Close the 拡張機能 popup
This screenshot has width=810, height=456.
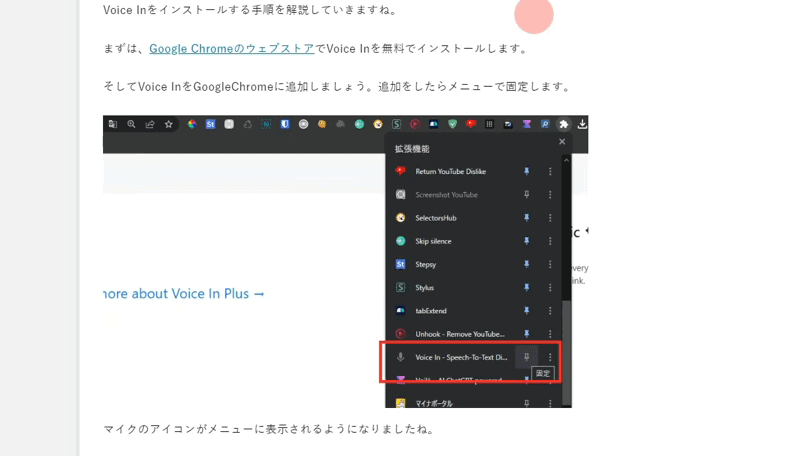(562, 141)
